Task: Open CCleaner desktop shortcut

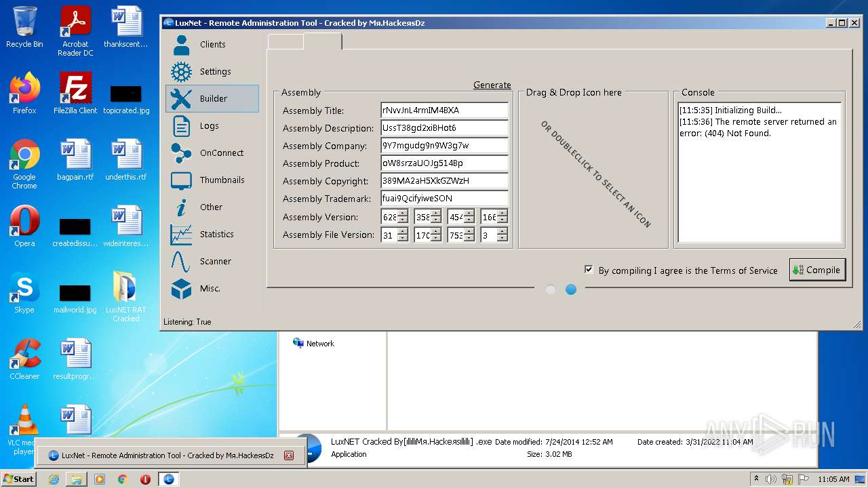Action: pos(24,359)
